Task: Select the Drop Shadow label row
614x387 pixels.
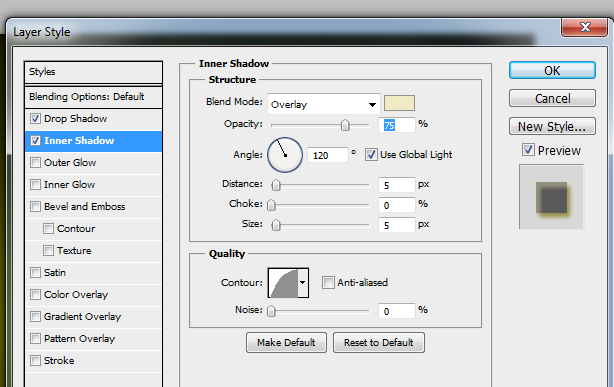Action: (x=75, y=119)
